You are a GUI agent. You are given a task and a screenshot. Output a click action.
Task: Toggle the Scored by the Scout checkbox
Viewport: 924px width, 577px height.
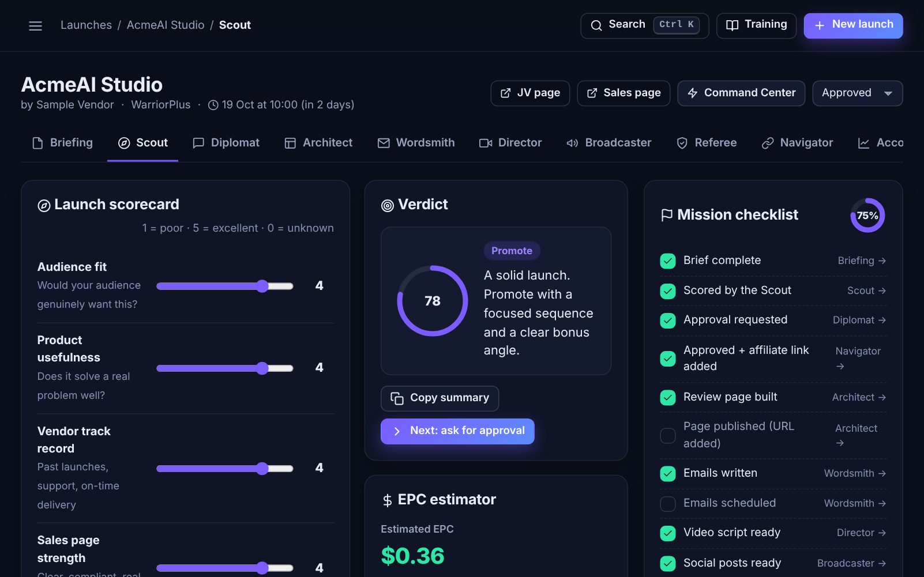668,291
